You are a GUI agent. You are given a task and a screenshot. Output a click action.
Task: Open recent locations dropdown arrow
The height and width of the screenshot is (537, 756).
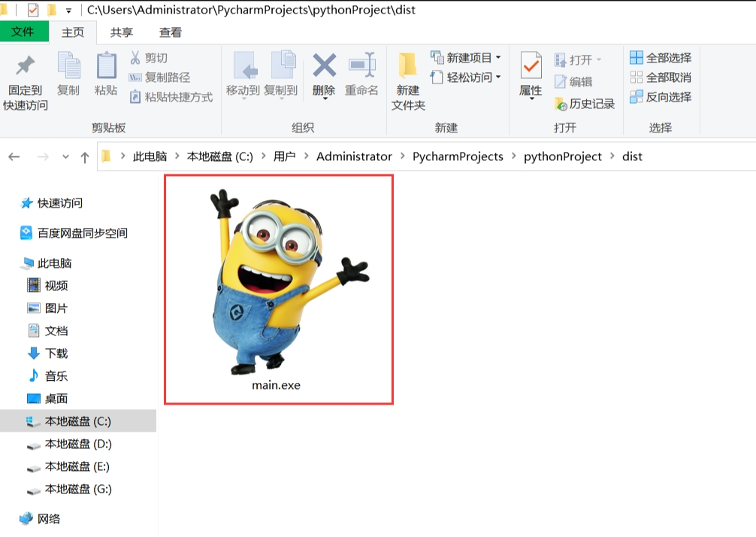click(65, 157)
